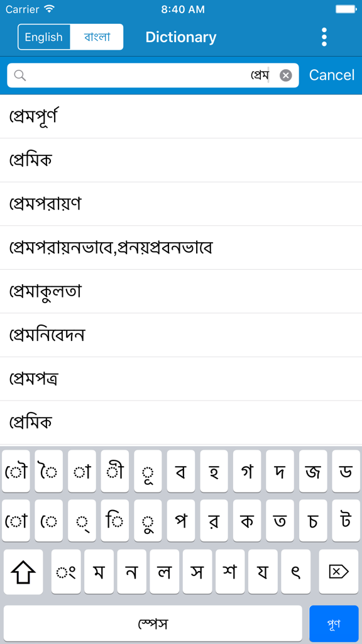Tap the shift key on the Bangla keyboard
362x644 pixels.
tap(23, 572)
